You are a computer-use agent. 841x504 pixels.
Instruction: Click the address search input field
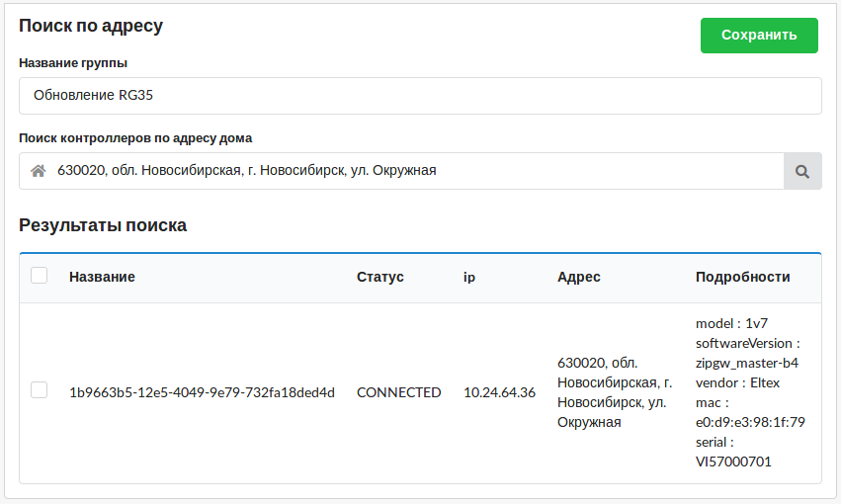tap(415, 171)
